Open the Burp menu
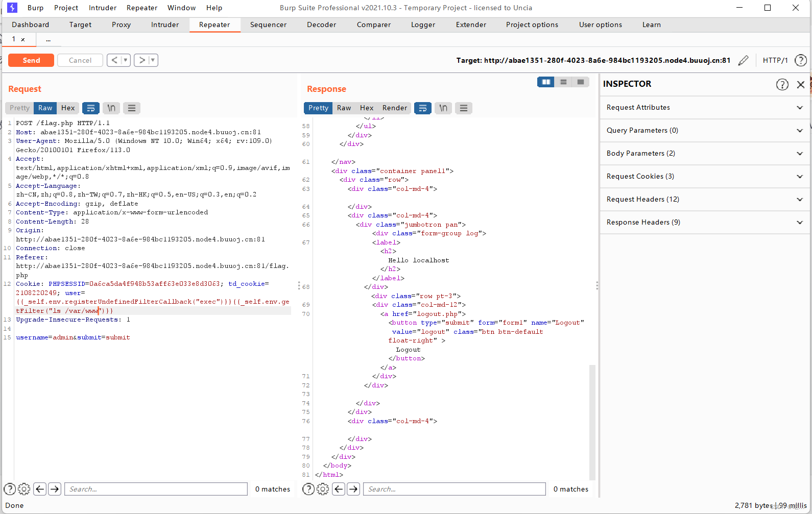The height and width of the screenshot is (514, 812). tap(35, 8)
